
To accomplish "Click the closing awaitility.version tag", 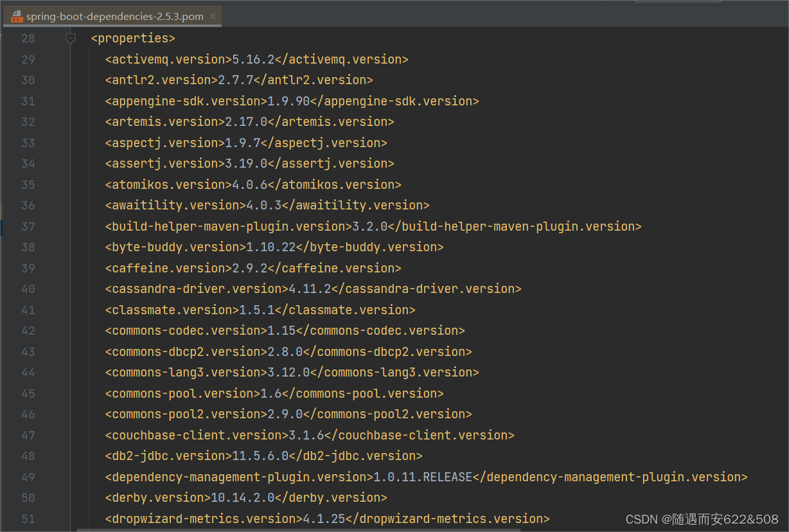I will point(356,206).
